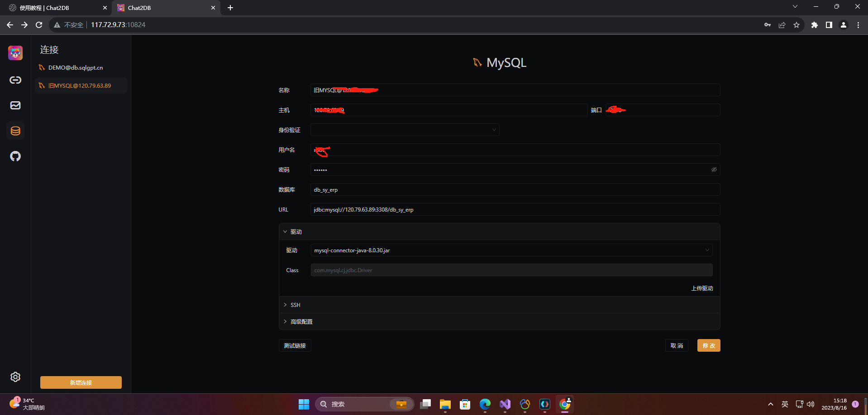Open the tab search chevron
The image size is (868, 415).
[795, 6]
